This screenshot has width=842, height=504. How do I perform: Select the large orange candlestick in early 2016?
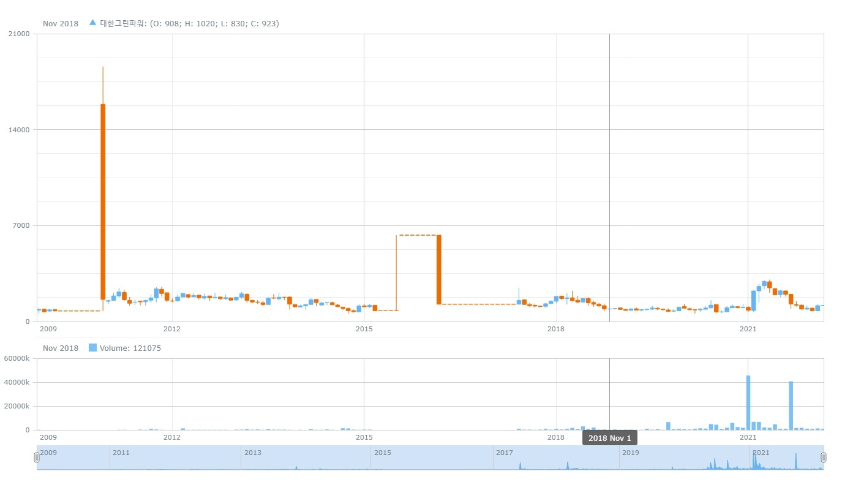pos(438,269)
